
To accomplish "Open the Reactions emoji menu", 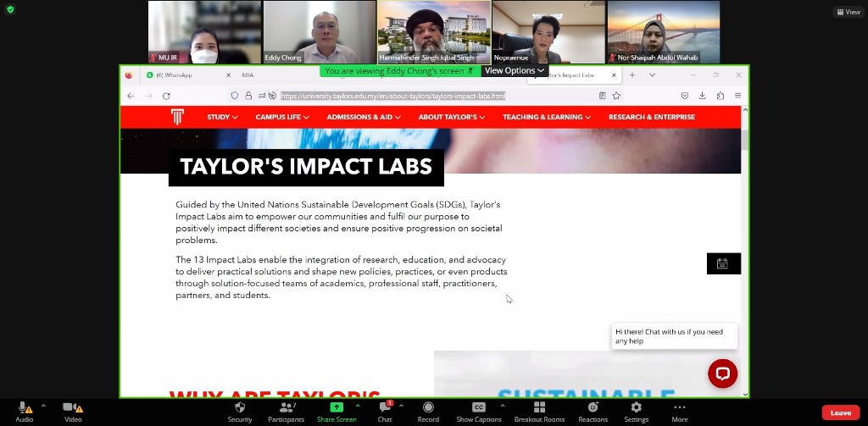I will [x=593, y=407].
